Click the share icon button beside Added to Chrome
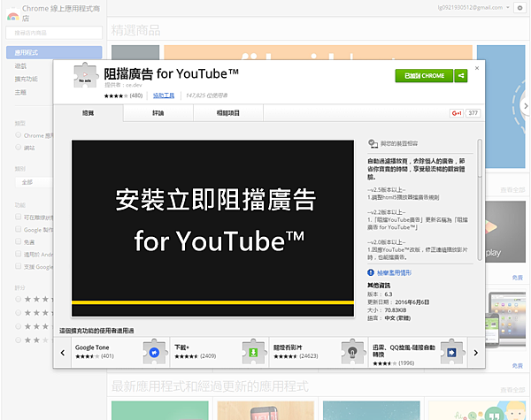The image size is (531, 420). (x=461, y=76)
